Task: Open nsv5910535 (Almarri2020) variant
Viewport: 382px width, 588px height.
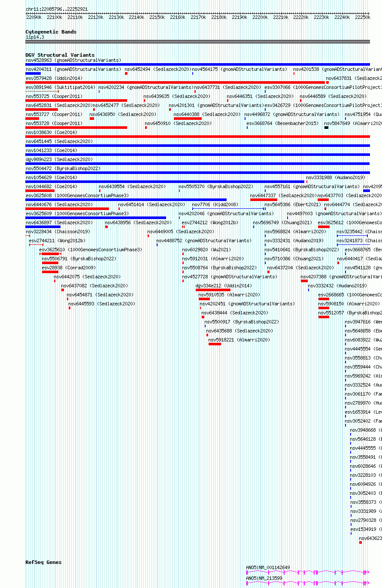Action: click(x=229, y=295)
